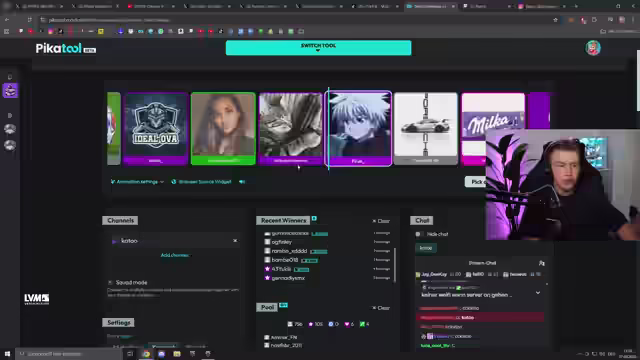Click the browser address bar

tap(294, 20)
